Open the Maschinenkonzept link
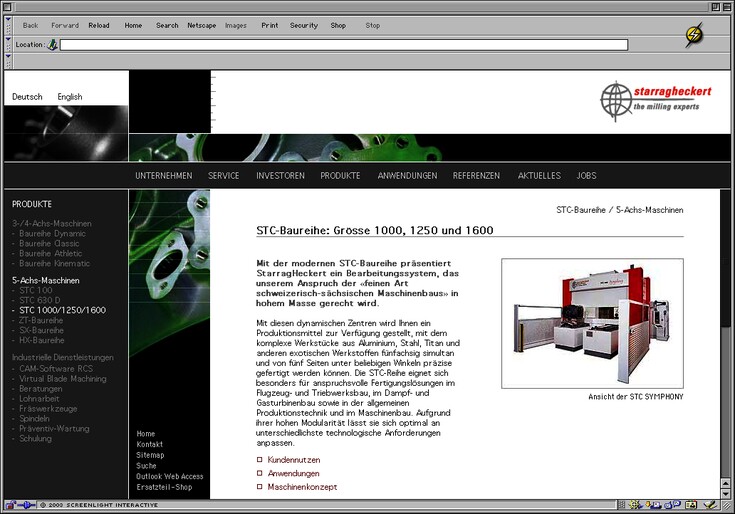The width and height of the screenshot is (735, 514). (x=302, y=487)
